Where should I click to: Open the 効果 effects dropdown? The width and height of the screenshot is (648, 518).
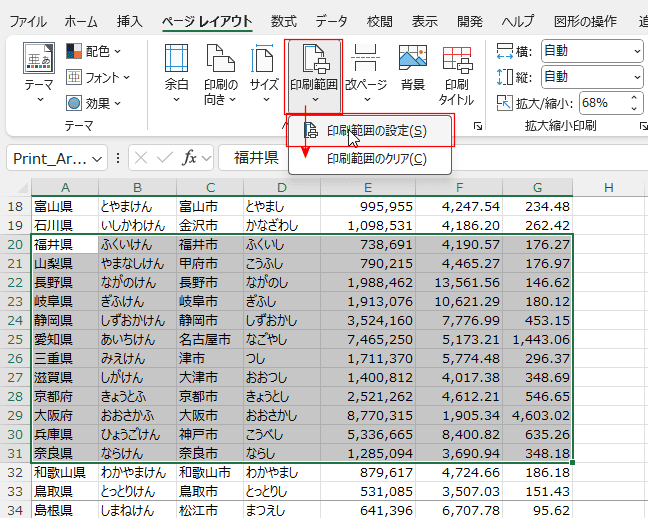(x=93, y=103)
